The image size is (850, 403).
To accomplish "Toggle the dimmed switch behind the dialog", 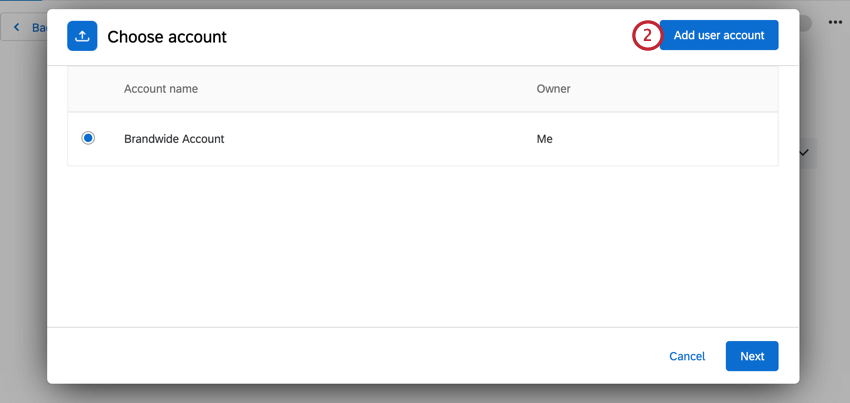I will tap(803, 22).
